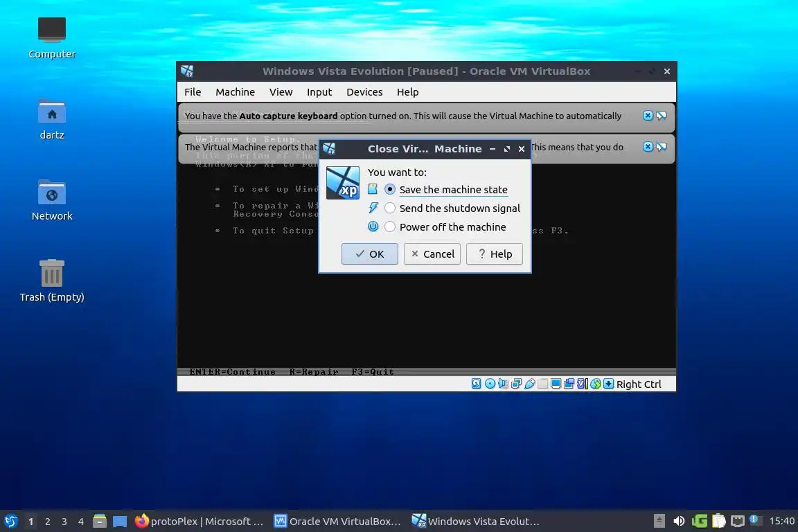Open Help from the close dialog
Viewport: 798px width, 532px height.
point(495,254)
